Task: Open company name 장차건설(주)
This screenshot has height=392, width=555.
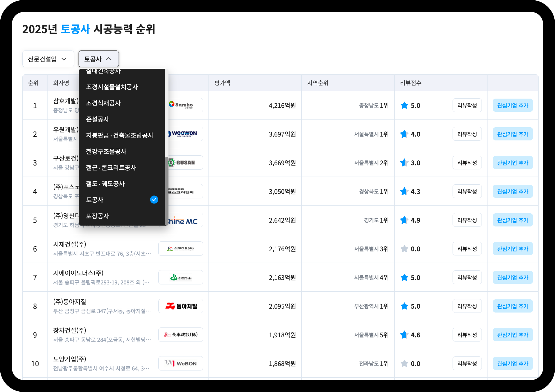Action: (x=70, y=330)
